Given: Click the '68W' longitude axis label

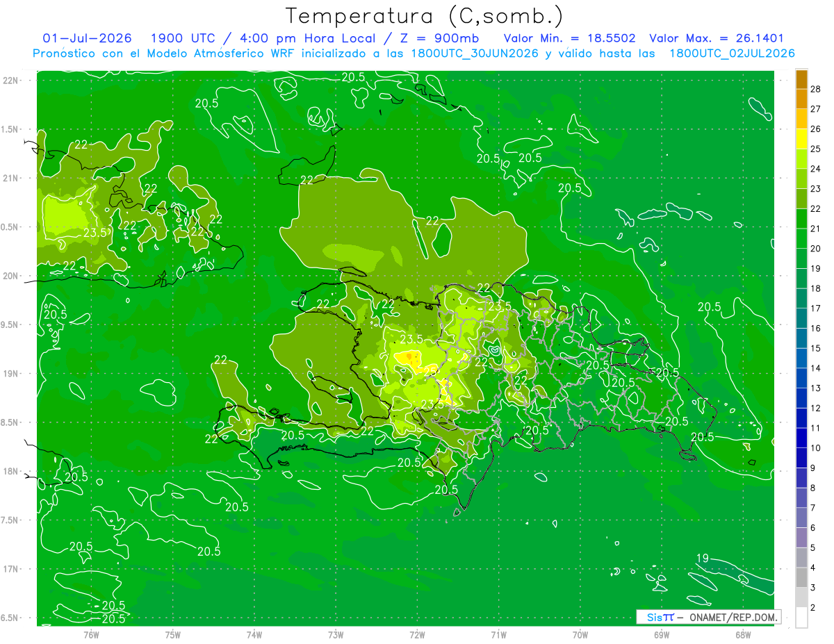Looking at the screenshot, I should tap(743, 634).
